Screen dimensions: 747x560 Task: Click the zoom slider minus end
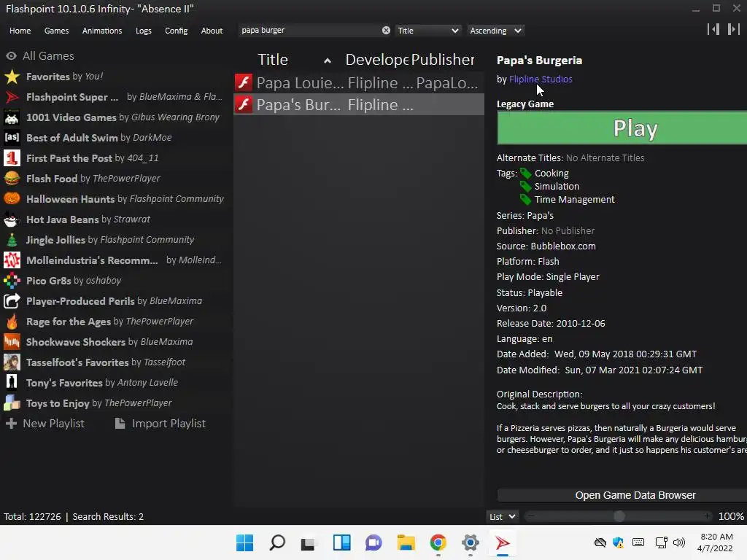pos(531,516)
